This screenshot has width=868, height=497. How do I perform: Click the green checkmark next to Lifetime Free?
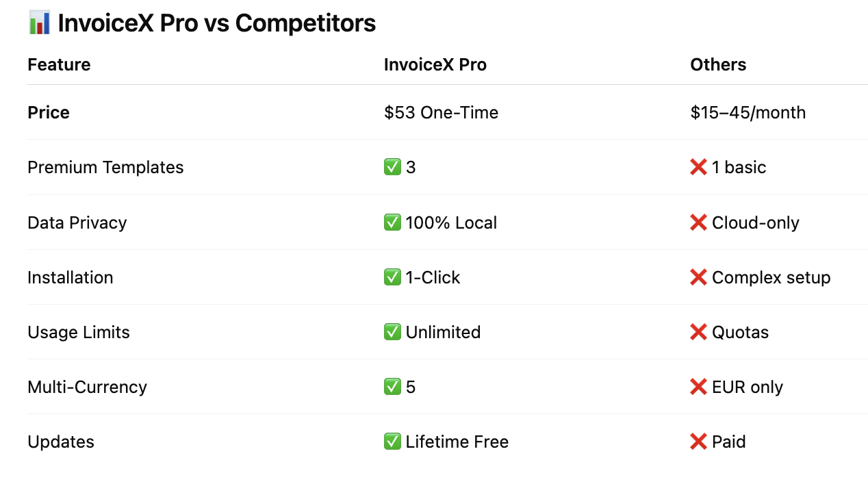tap(392, 442)
